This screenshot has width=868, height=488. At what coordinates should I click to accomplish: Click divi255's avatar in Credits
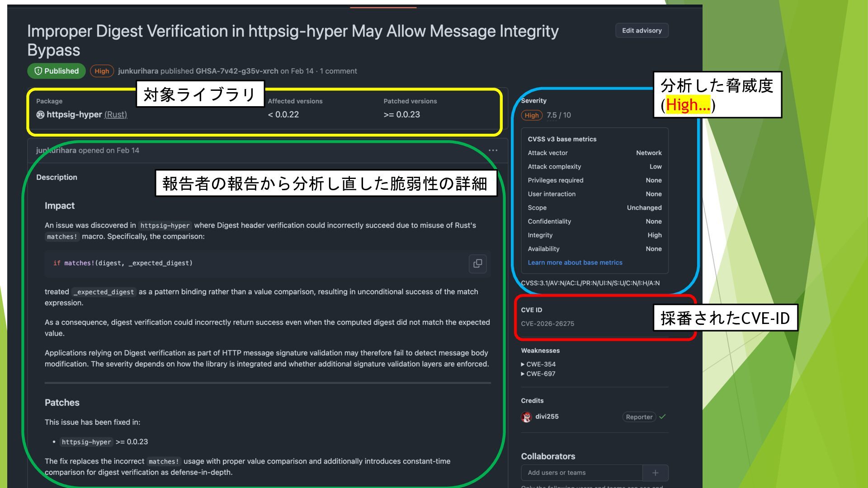pyautogui.click(x=526, y=417)
